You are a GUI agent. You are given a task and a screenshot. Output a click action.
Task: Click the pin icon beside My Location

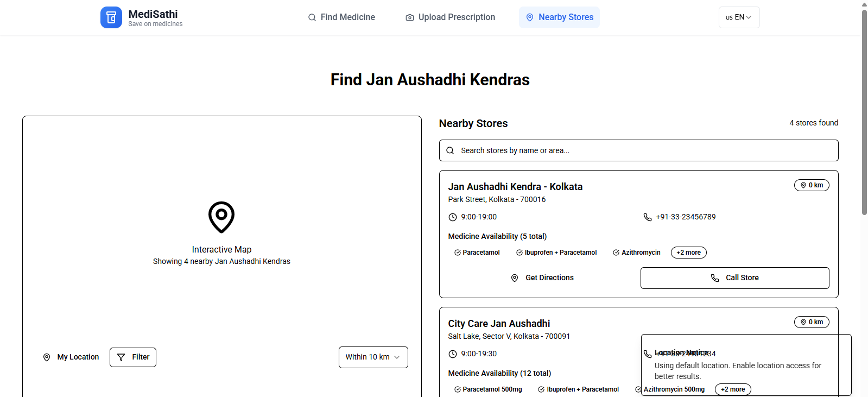tap(47, 357)
